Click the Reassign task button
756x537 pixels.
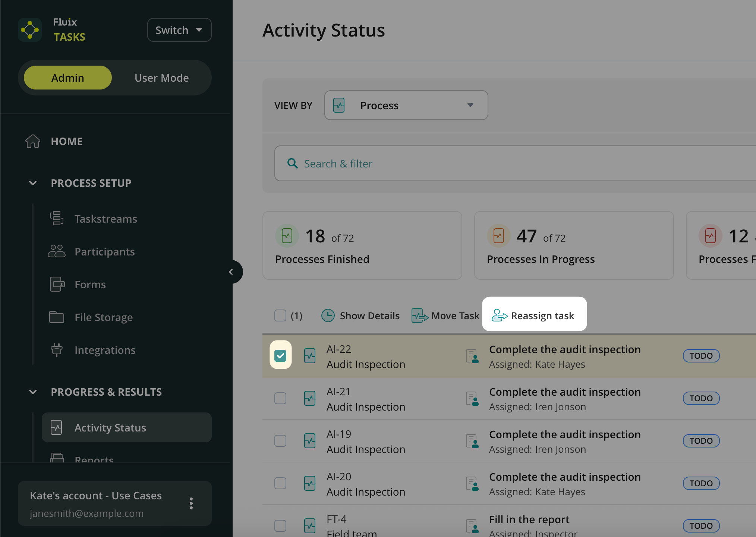pyautogui.click(x=534, y=316)
